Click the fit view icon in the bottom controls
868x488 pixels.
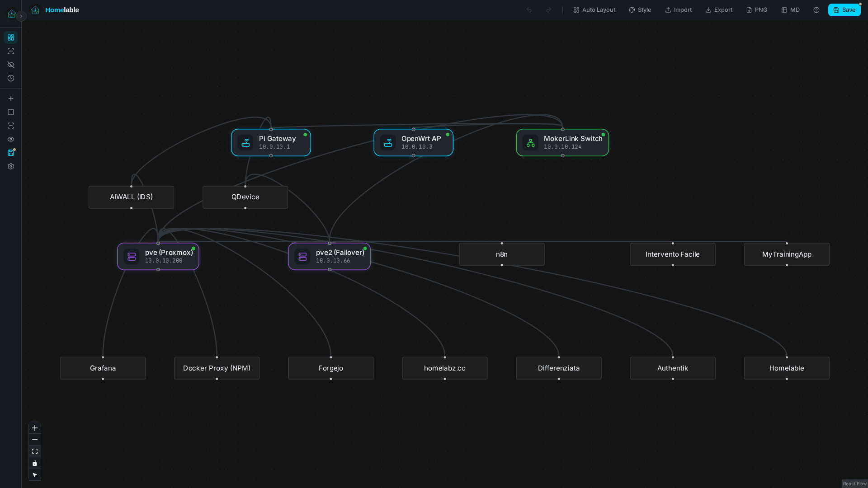(x=35, y=451)
